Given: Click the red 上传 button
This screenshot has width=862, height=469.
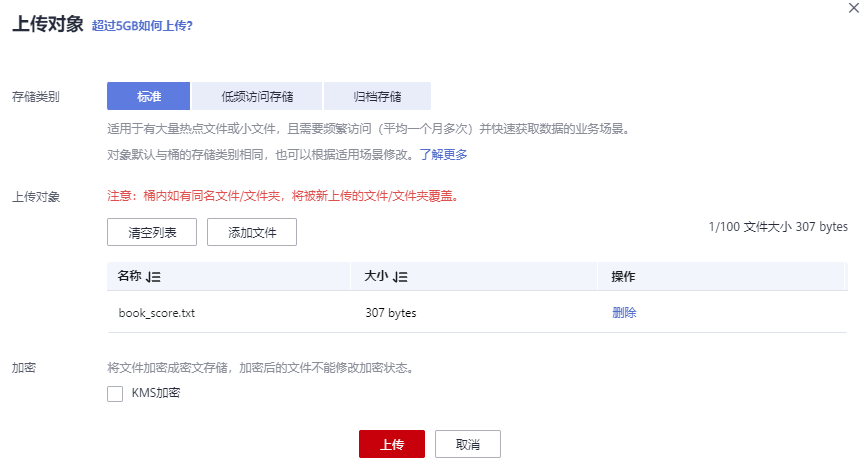Looking at the screenshot, I should (392, 444).
